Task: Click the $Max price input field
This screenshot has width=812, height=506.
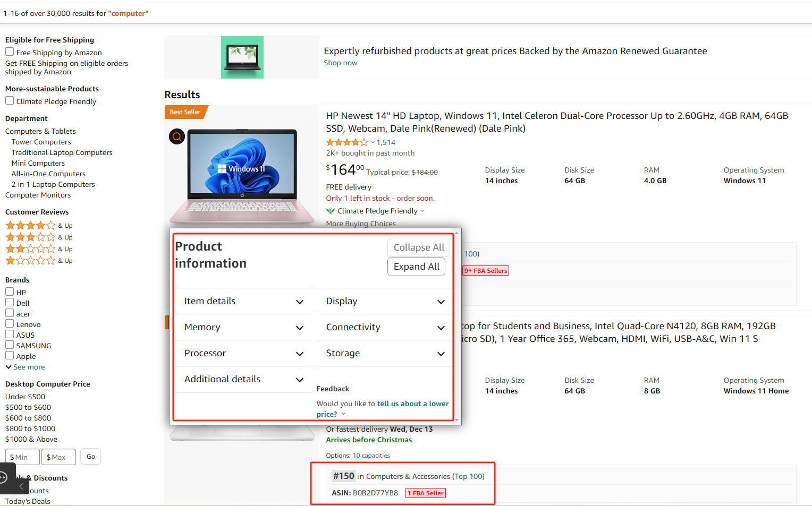Action: [x=58, y=457]
